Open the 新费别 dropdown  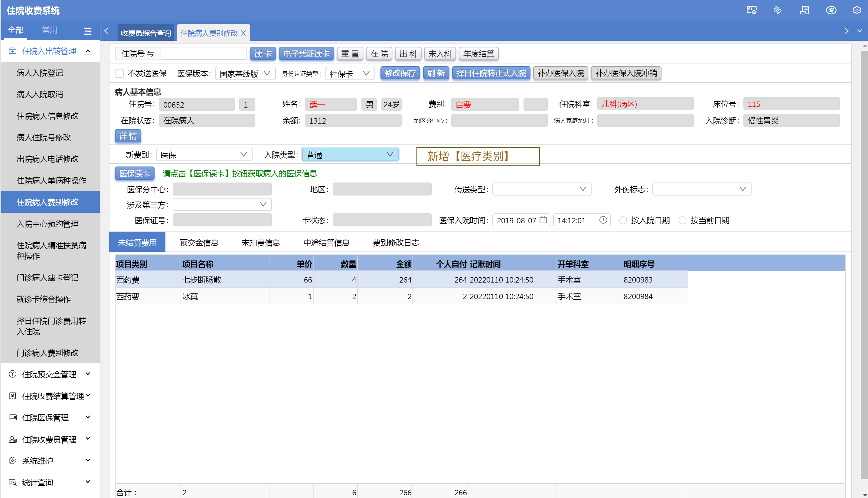coord(204,155)
